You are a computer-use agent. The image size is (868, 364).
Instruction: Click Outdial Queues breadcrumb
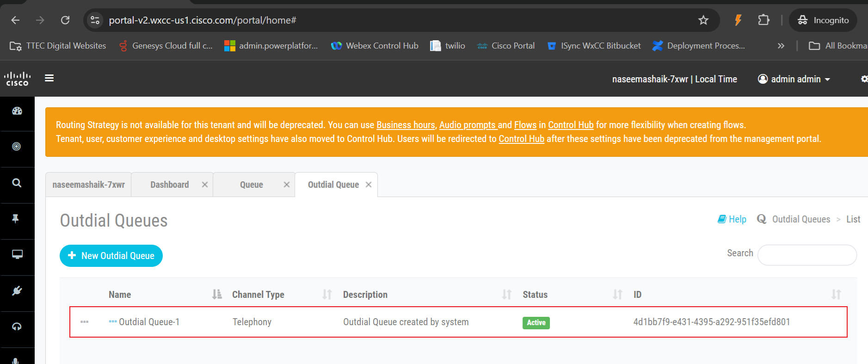(x=801, y=219)
